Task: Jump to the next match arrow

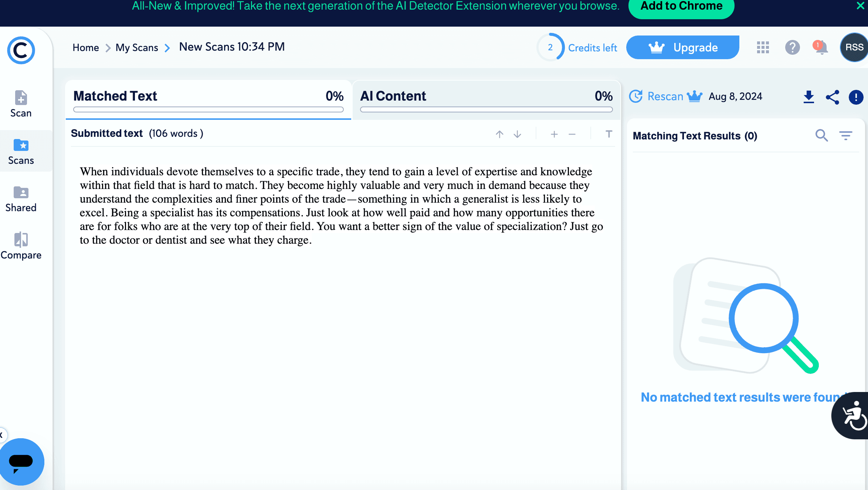Action: pos(517,134)
